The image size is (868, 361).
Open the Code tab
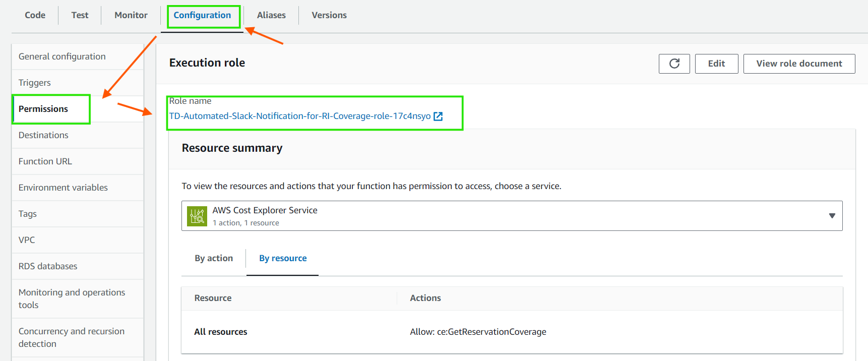coord(35,15)
